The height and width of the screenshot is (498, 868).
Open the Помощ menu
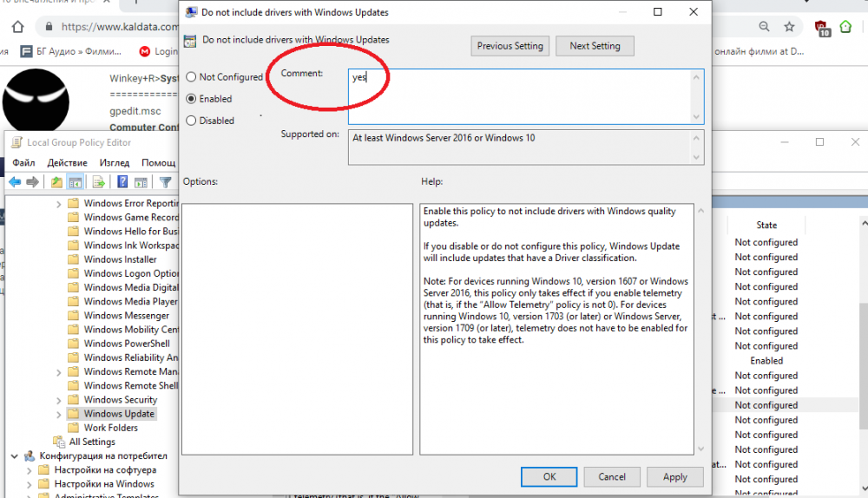pos(158,163)
